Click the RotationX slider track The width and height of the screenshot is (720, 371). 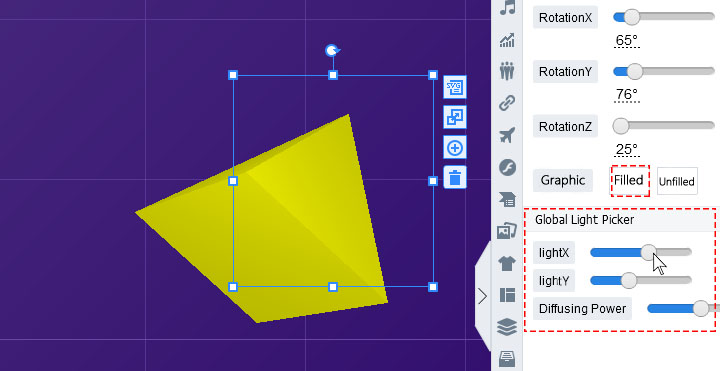664,17
